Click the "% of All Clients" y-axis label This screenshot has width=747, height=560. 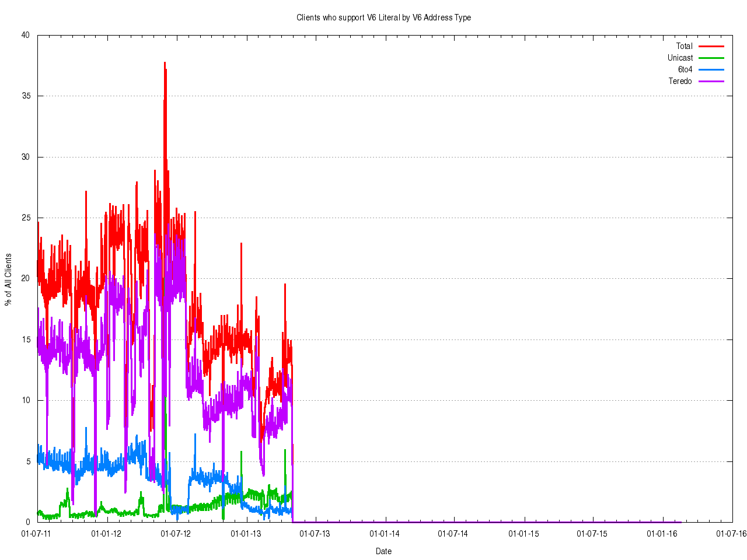[8, 279]
